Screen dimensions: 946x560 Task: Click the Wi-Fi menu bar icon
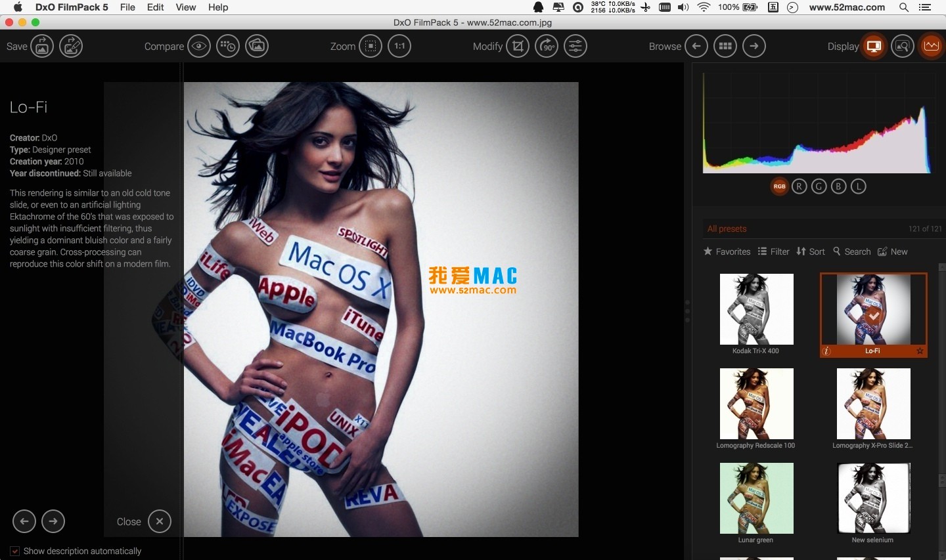tap(704, 7)
